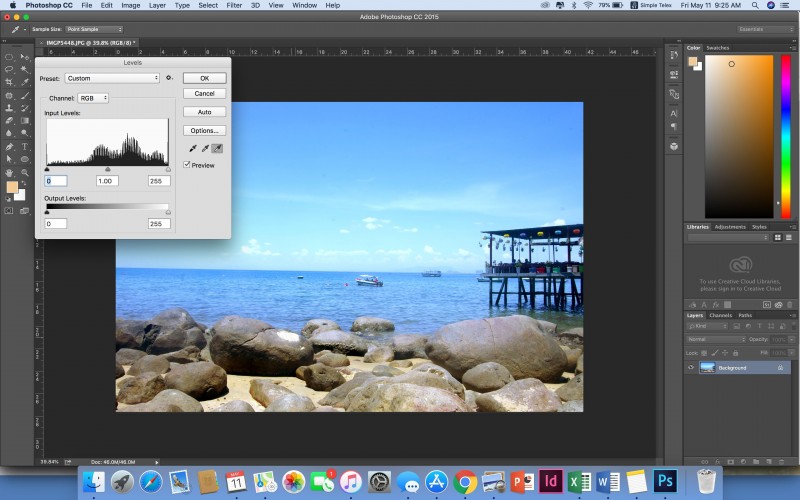Pick the black point eyedropper in Levels

click(x=191, y=149)
